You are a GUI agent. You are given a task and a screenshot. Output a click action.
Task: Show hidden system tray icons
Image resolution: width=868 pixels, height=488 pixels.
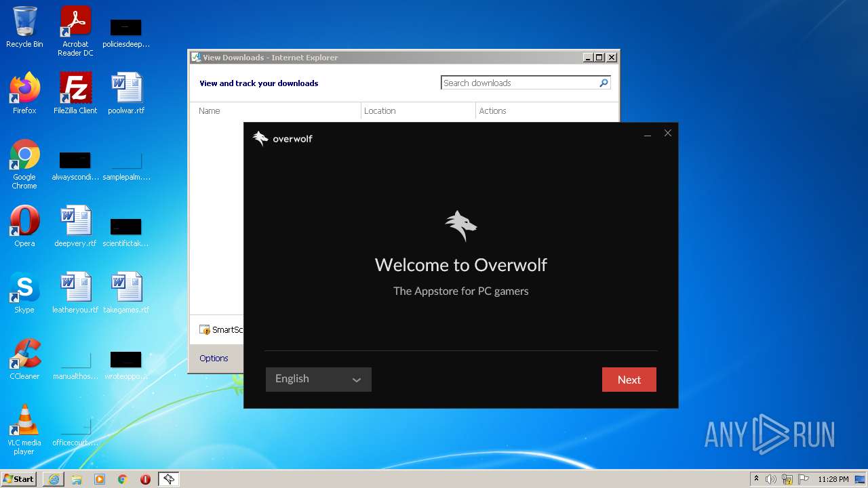(x=756, y=479)
